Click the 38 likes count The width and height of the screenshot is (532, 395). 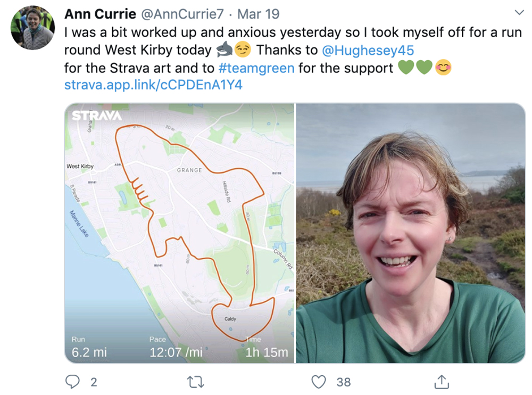pyautogui.click(x=344, y=381)
